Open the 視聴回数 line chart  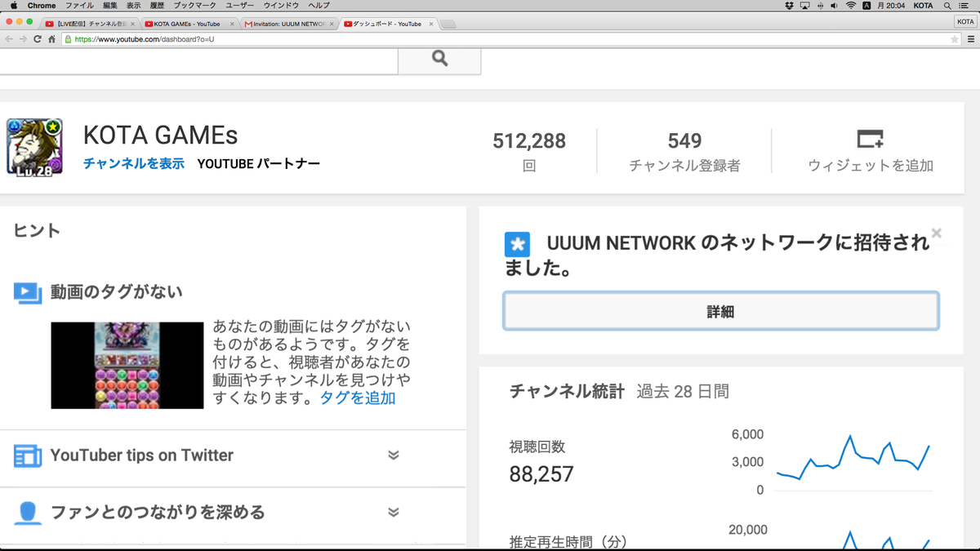pos(852,461)
